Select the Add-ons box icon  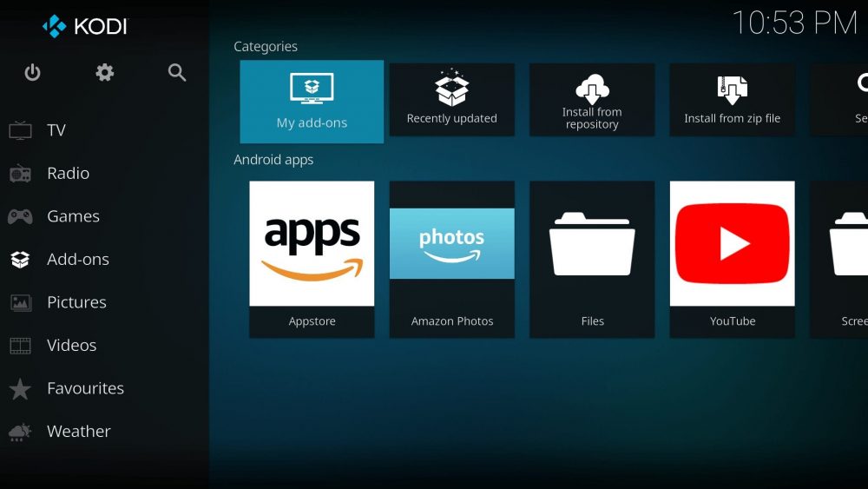[x=20, y=259]
